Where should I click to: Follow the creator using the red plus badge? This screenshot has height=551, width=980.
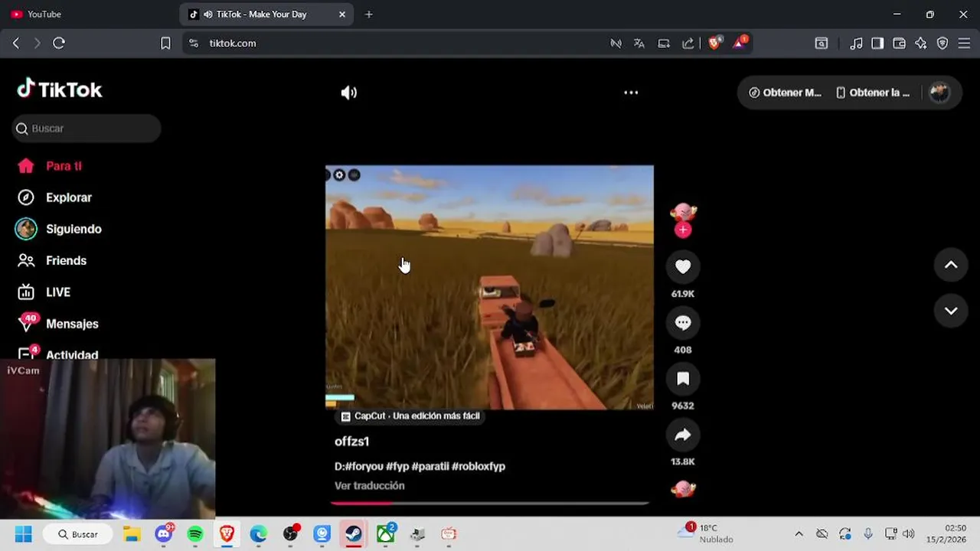click(x=683, y=230)
